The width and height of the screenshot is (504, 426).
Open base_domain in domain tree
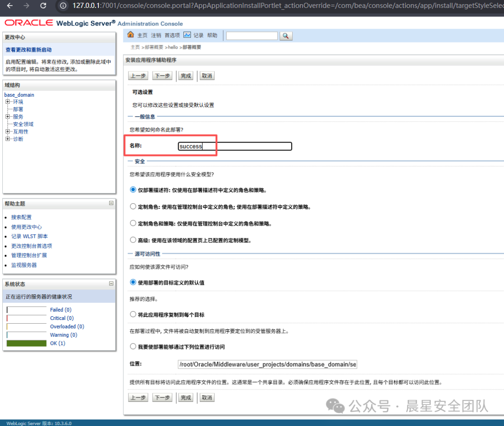(x=19, y=95)
